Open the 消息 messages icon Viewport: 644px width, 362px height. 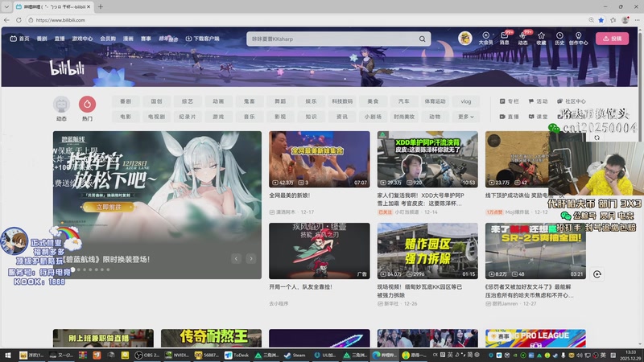(x=505, y=38)
